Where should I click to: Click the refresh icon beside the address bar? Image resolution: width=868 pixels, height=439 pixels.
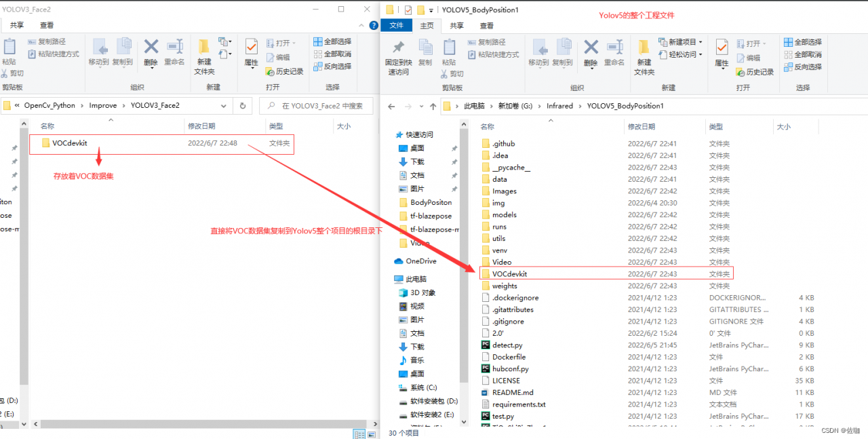(242, 106)
